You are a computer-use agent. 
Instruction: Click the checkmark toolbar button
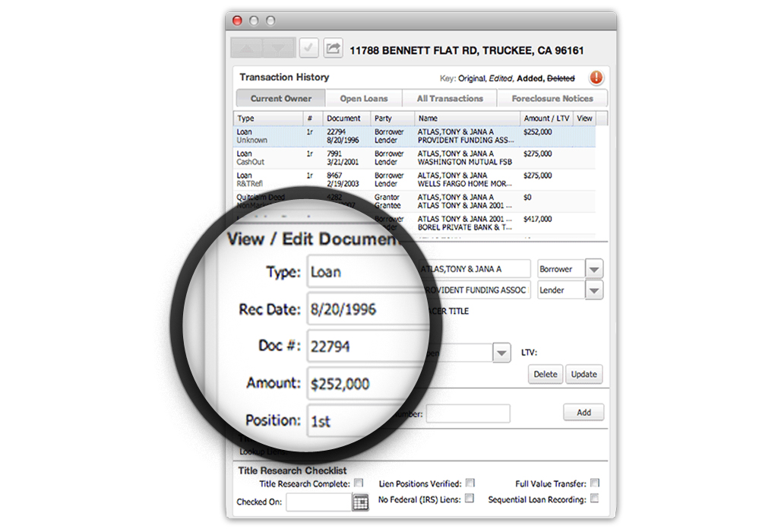308,49
